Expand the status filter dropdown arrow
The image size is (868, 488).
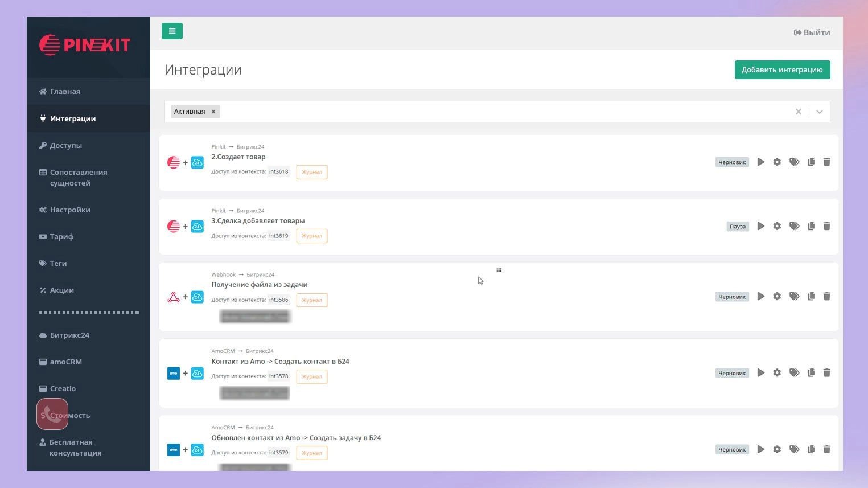click(x=819, y=112)
